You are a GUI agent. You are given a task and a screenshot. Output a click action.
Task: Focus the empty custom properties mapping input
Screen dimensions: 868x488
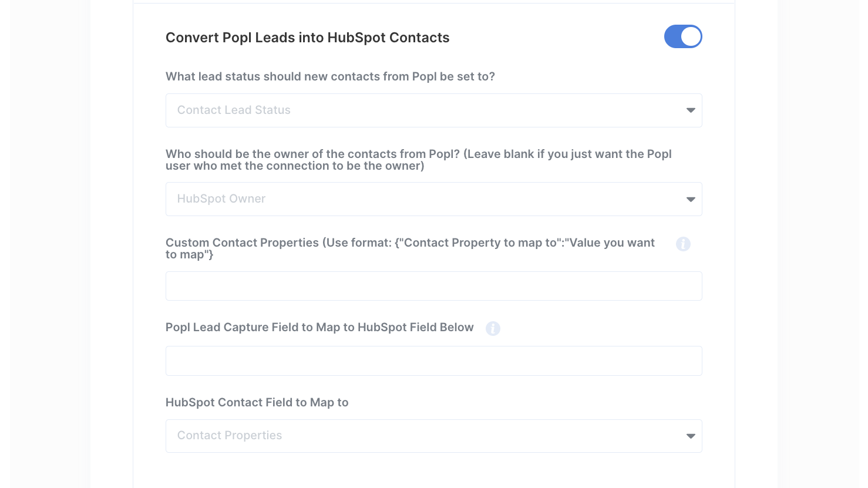[433, 286]
